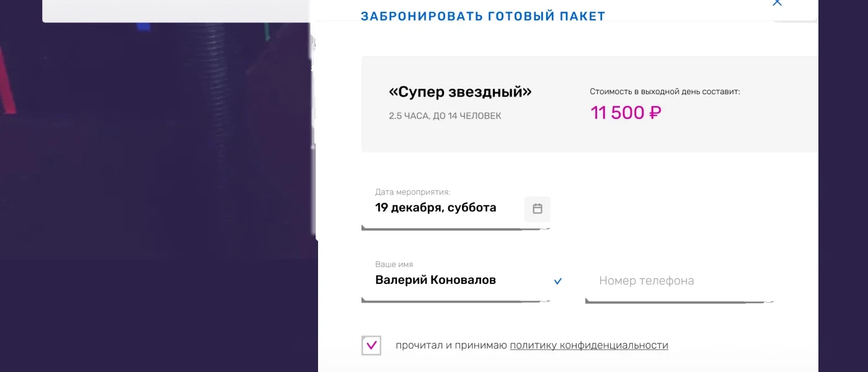Click the calendar glyph inside the date field

537,209
